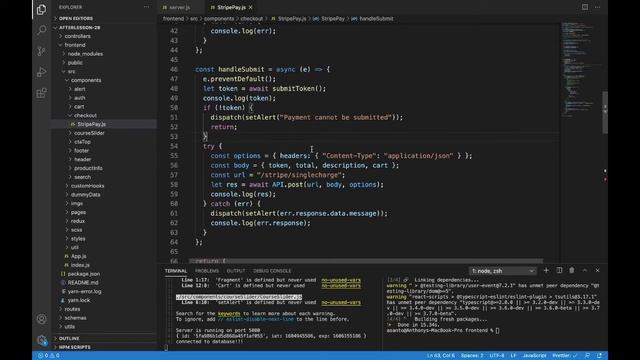640x360 pixels.
Task: Open the Run and Debug view
Action: point(41,72)
